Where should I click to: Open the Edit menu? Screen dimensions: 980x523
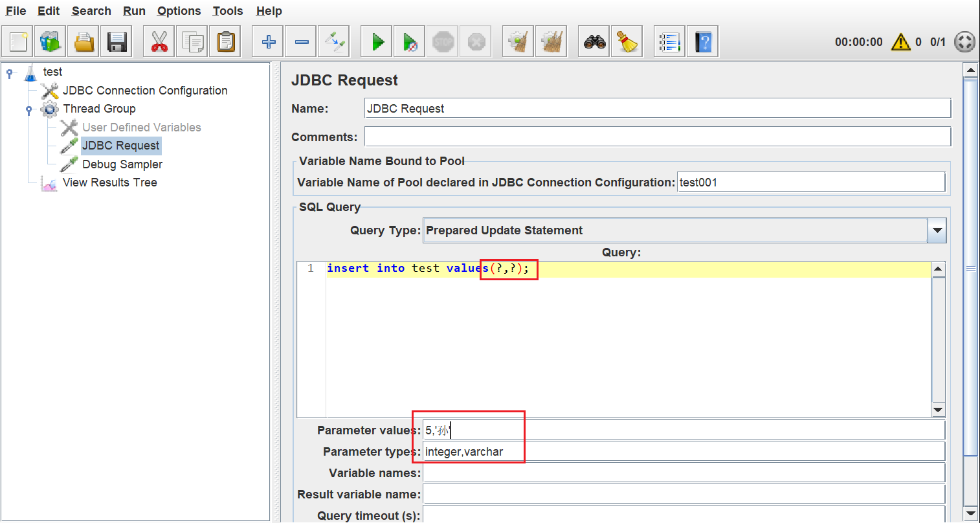click(49, 11)
